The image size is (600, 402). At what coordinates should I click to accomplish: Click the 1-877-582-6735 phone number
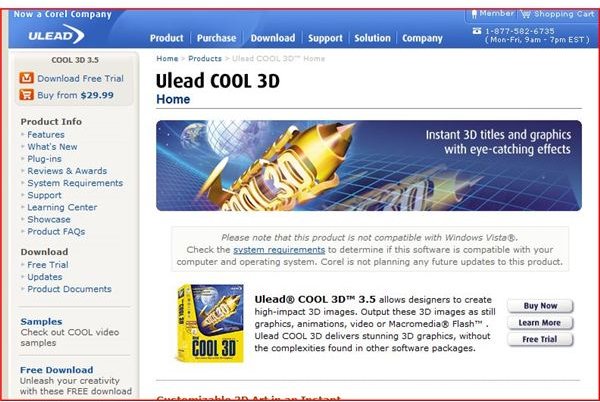click(520, 31)
